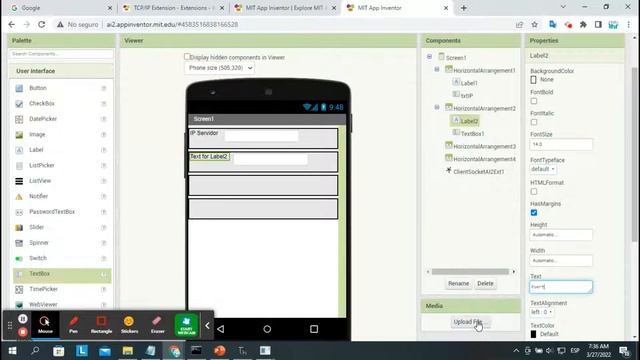Click Delete button in Components
Viewport: 640px width, 360px height.
point(485,283)
